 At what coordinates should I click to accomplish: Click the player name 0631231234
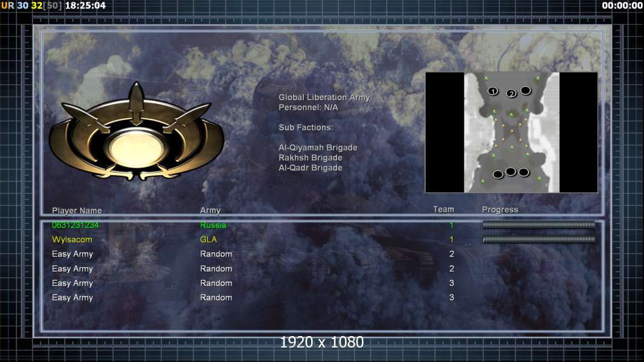[x=75, y=225]
